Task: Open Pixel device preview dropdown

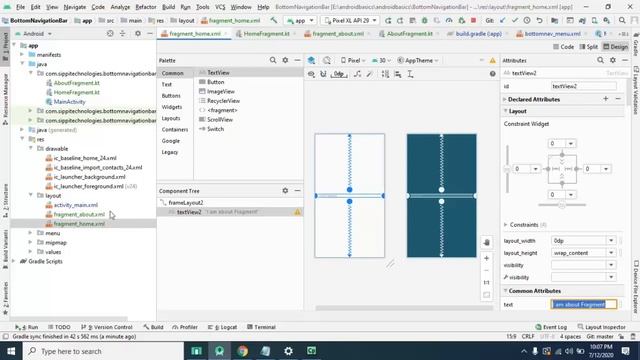Action: pos(353,60)
